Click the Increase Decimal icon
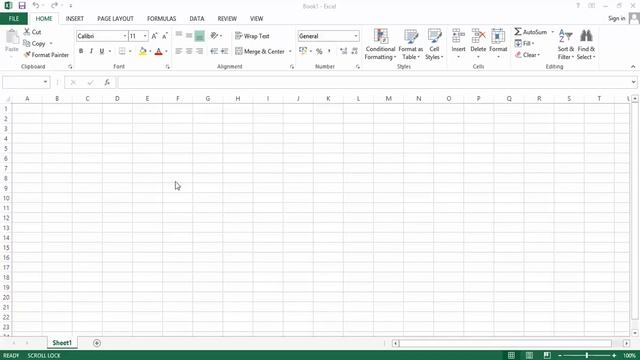The width and height of the screenshot is (640, 360). click(343, 51)
